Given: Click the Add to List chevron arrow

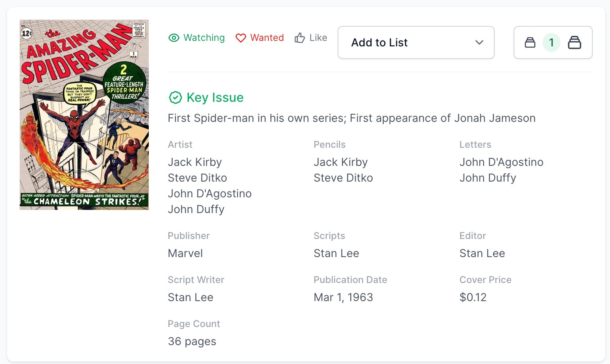Looking at the screenshot, I should [x=479, y=42].
